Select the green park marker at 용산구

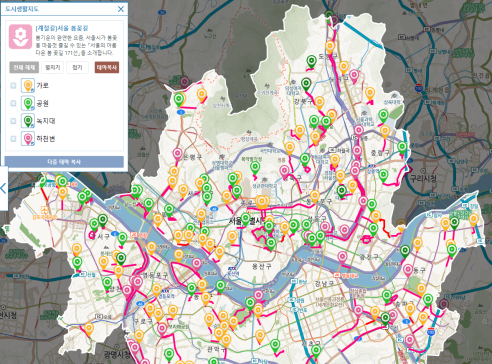271,244
